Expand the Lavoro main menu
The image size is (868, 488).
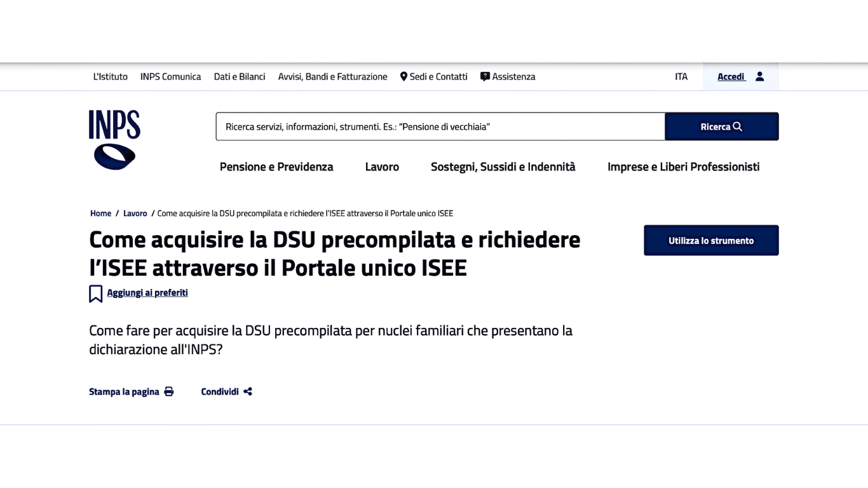[382, 166]
